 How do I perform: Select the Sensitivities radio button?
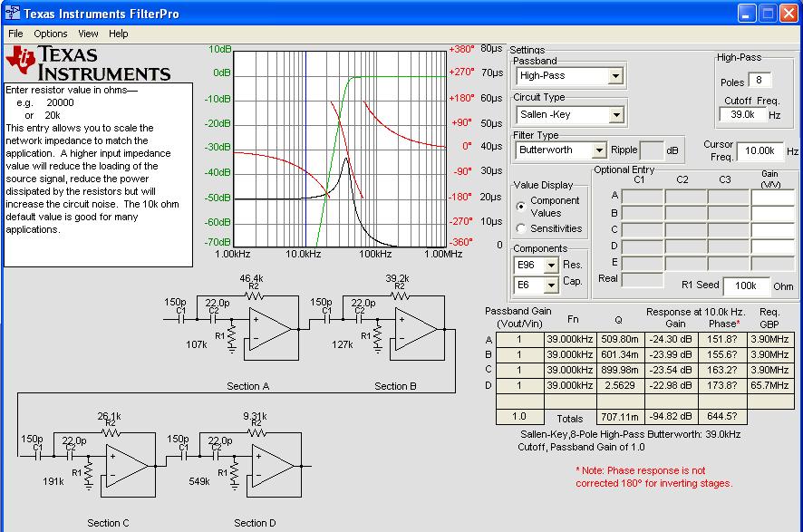521,228
